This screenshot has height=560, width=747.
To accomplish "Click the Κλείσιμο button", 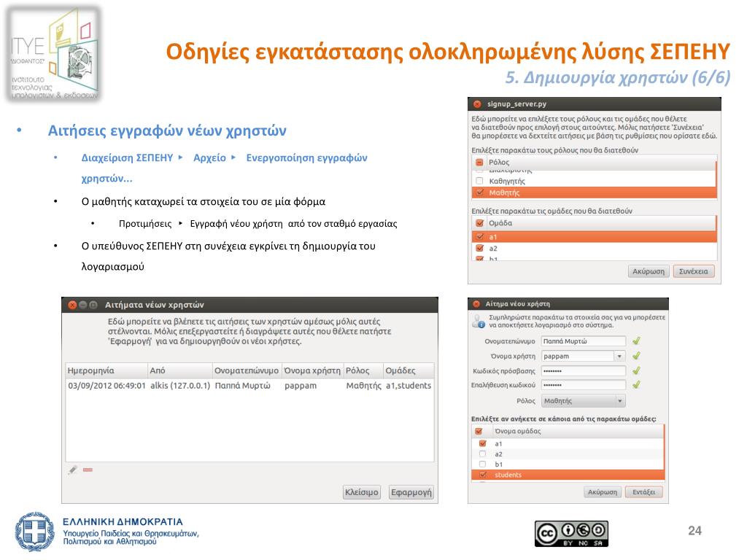I will [362, 492].
